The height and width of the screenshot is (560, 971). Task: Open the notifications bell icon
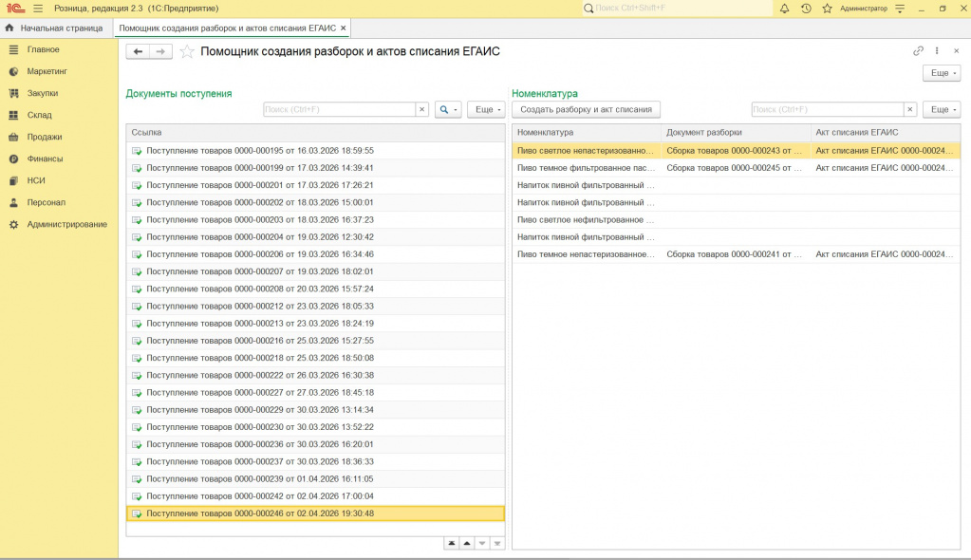coord(784,9)
